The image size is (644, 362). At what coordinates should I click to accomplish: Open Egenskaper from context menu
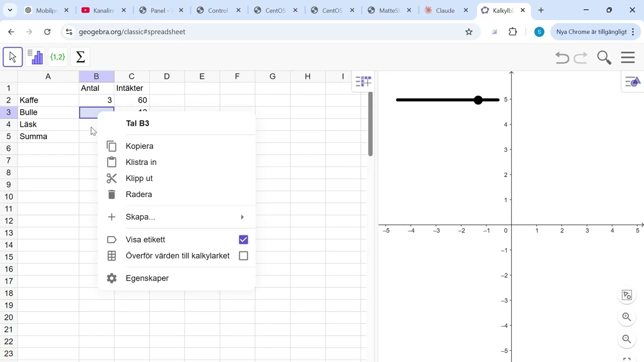(x=176, y=278)
